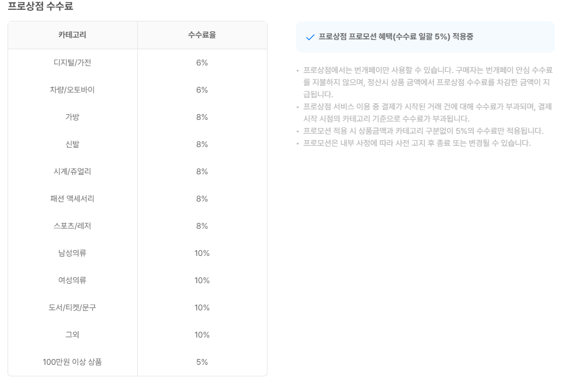Viewport: 571px width, 392px height.
Task: Select the '그외' category cell
Action: click(72, 335)
